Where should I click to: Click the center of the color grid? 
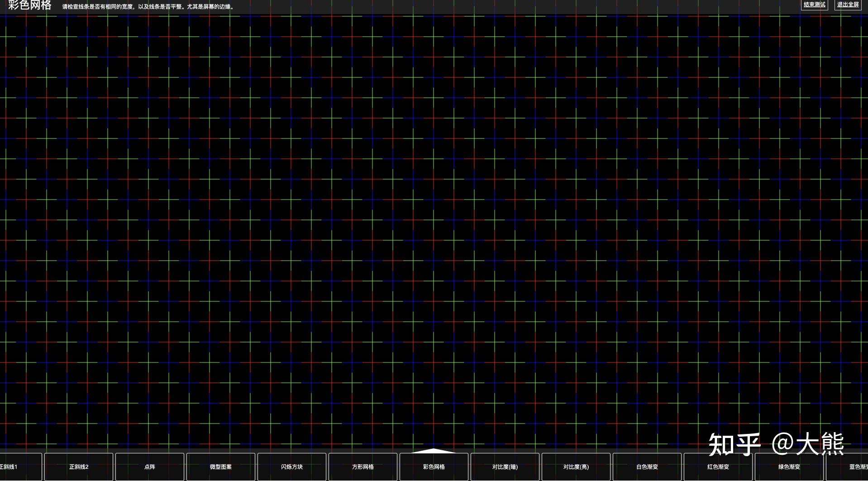(x=434, y=233)
